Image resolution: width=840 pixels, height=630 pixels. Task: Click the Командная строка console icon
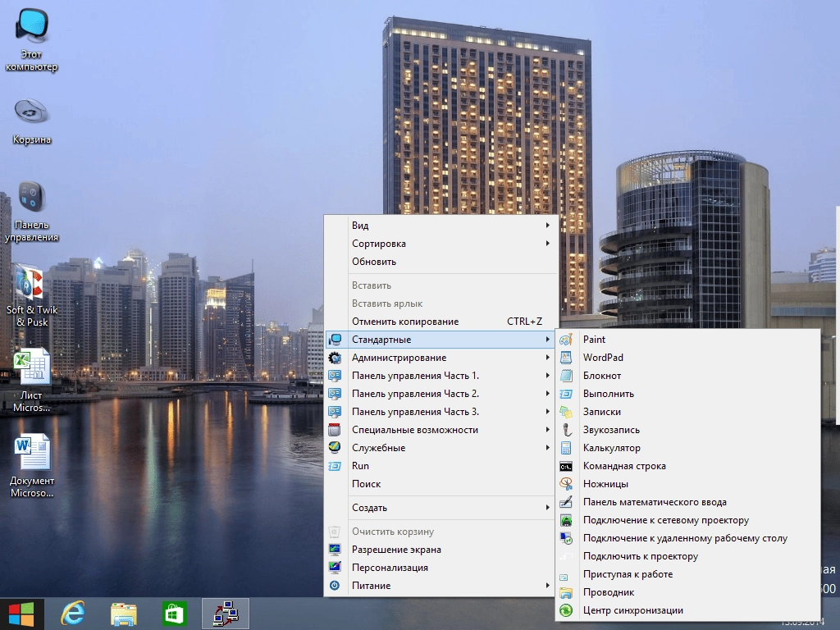point(566,466)
